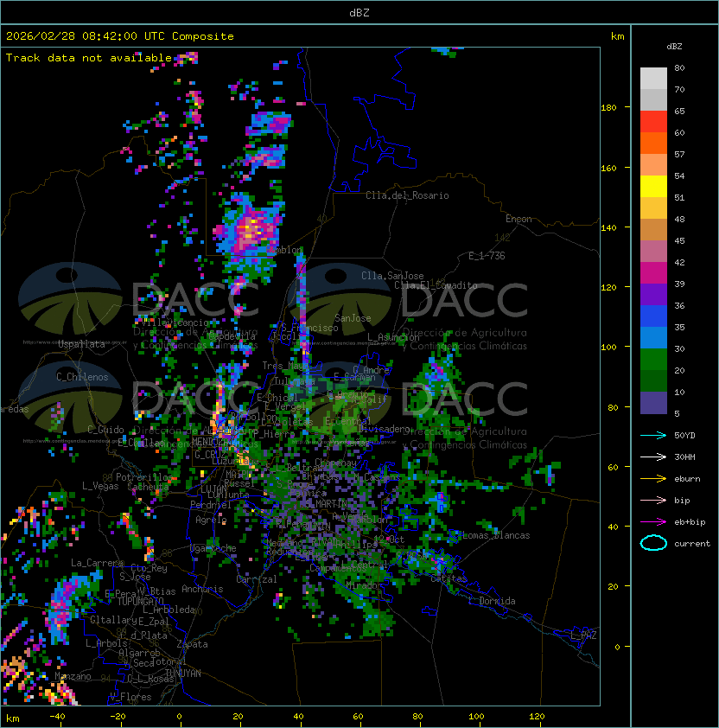719x728 pixels.
Task: Click the 'Catitas' place label
Action: coord(449,578)
